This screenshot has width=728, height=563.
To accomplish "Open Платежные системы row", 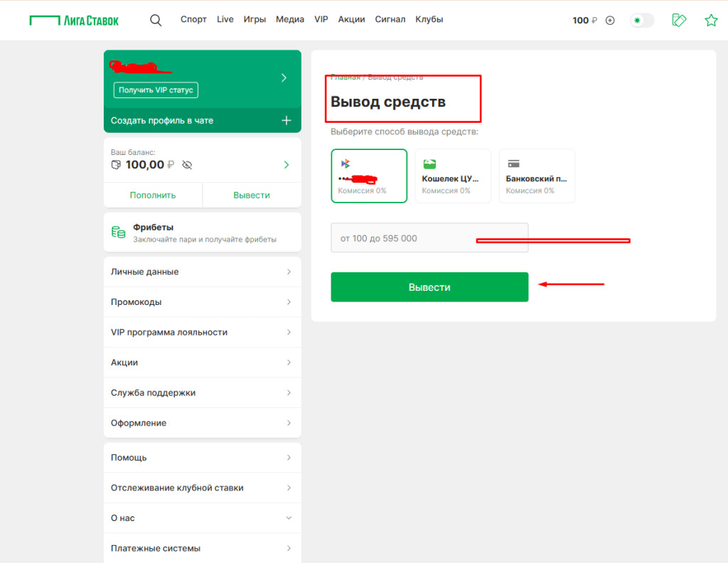I will point(203,548).
